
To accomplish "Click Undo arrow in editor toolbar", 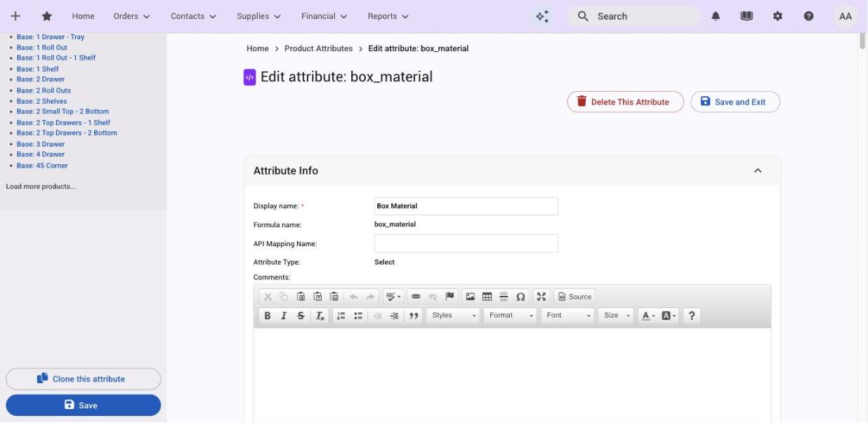I will 354,297.
